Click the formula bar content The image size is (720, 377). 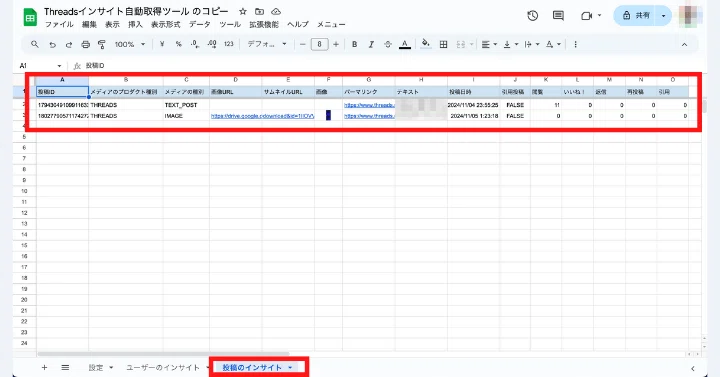click(x=95, y=66)
